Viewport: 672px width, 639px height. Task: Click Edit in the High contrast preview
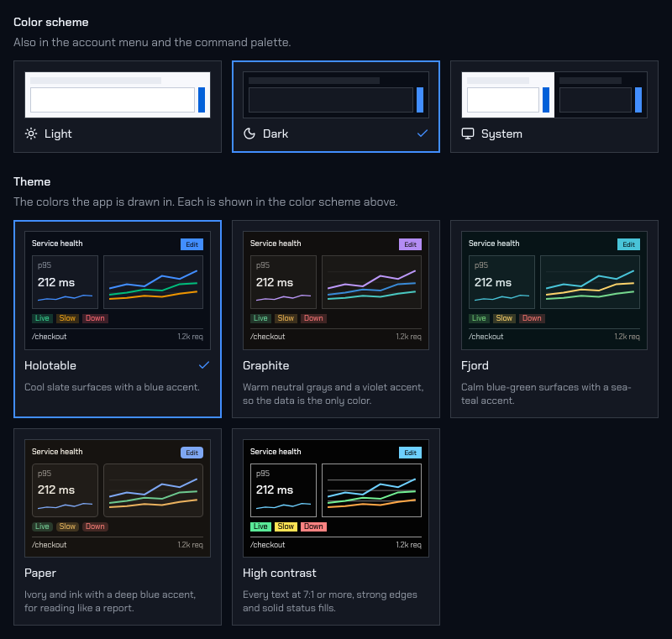(410, 453)
